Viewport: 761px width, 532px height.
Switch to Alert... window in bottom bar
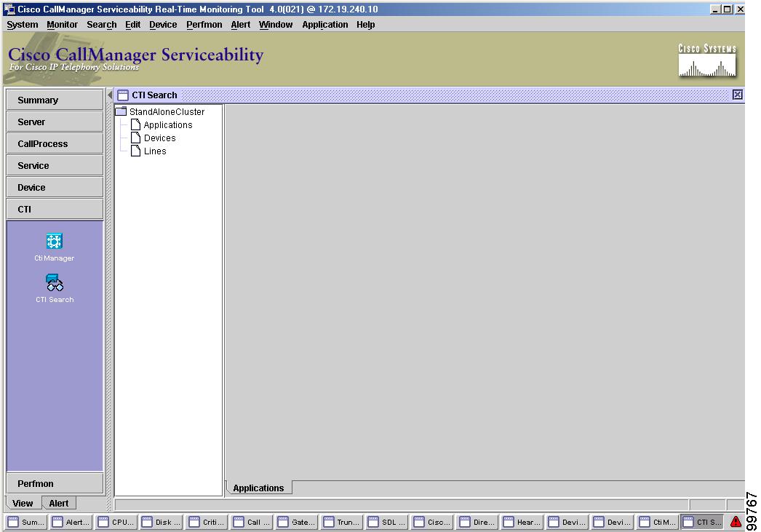click(x=71, y=523)
